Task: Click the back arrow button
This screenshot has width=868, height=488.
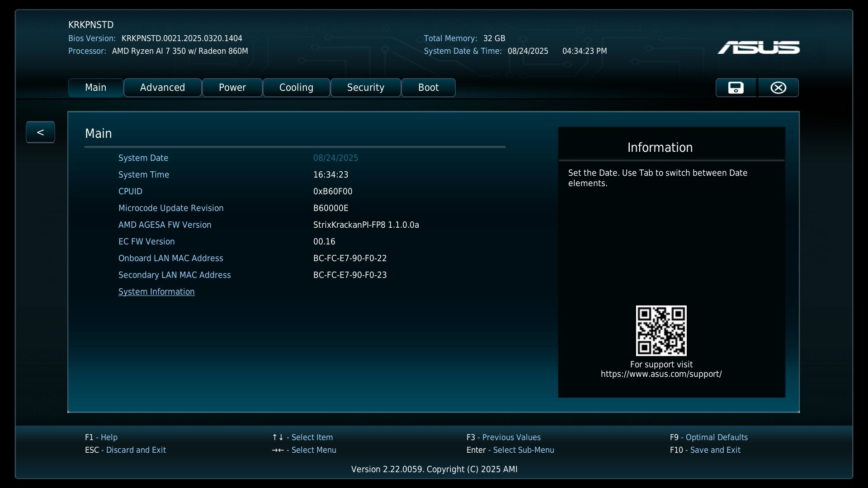Action: (40, 132)
